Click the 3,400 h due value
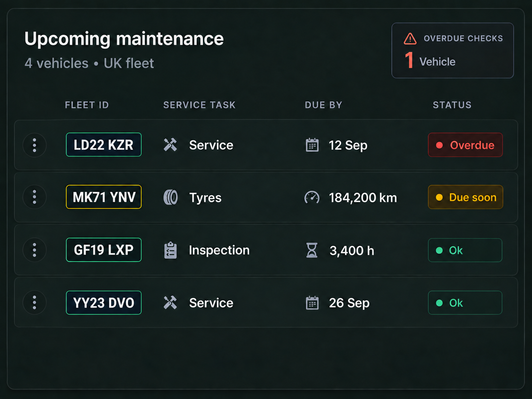This screenshot has width=532, height=399. click(x=352, y=251)
